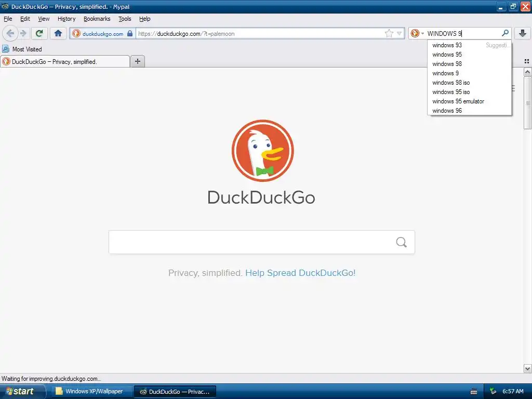532x399 pixels.
Task: Bookmark this page with the star icon
Action: pos(389,33)
